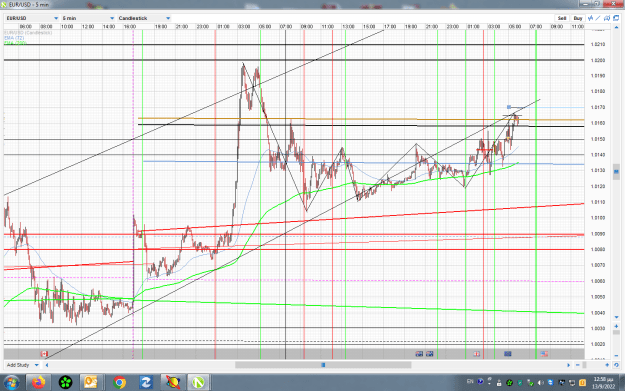Click the TeamViewer tray icon
Image resolution: width=625 pixels, height=391 pixels.
click(550, 383)
